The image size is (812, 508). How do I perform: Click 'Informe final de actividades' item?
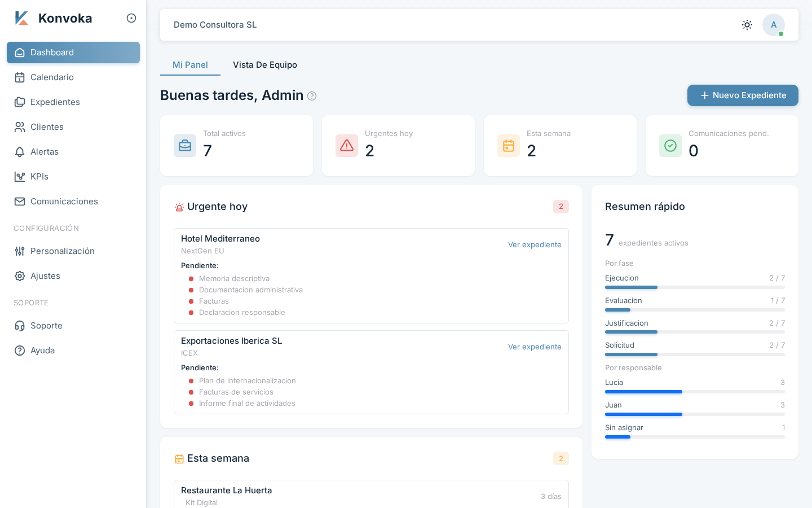[247, 404]
